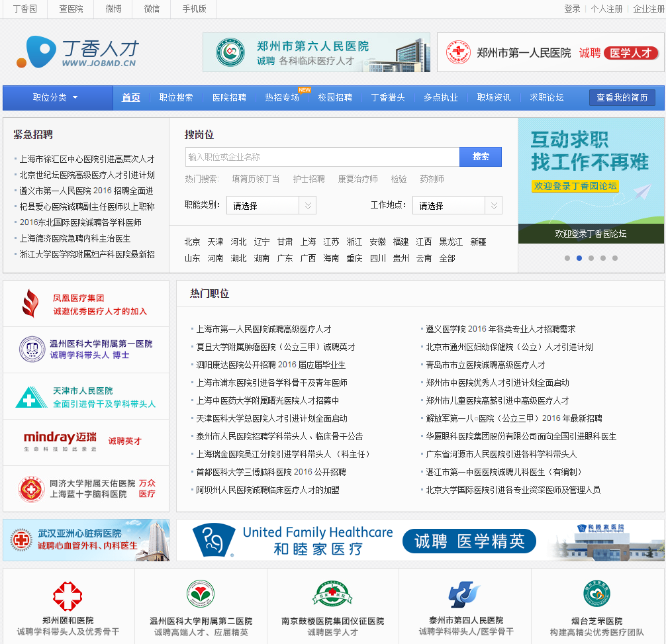Click the 登录 link
666x644 pixels.
click(572, 9)
